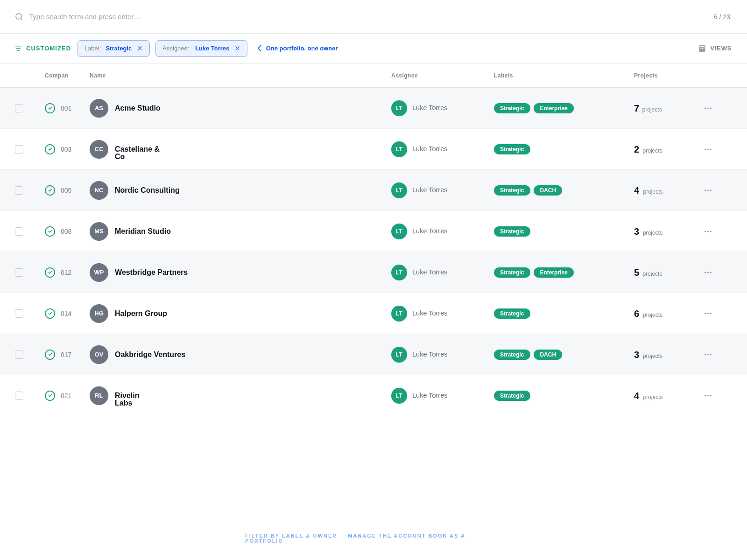Click the NC avatar of Nordic Consulting
747x560 pixels.
tap(99, 190)
